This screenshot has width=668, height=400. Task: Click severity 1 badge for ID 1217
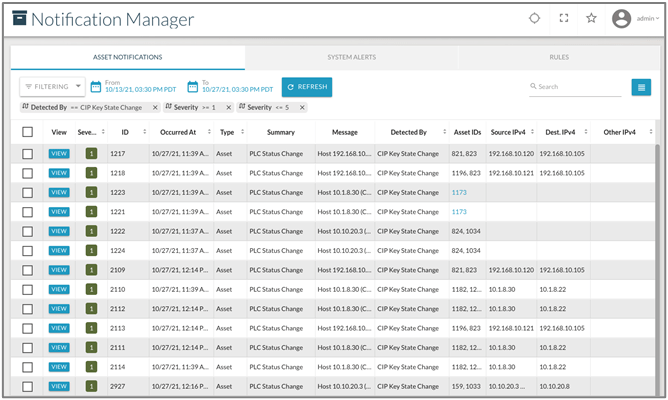pos(91,153)
